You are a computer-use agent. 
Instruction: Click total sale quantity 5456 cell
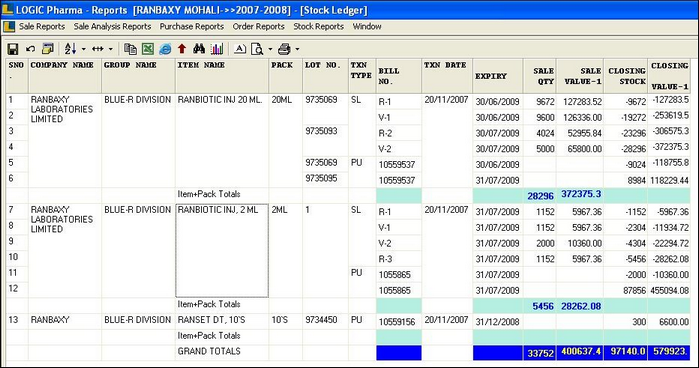[x=540, y=306]
